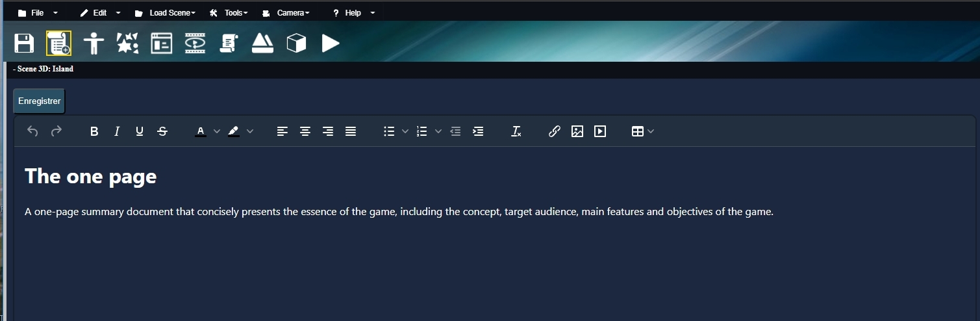Click the 3D cube icon
Viewport: 980px width, 321px height.
tap(296, 44)
